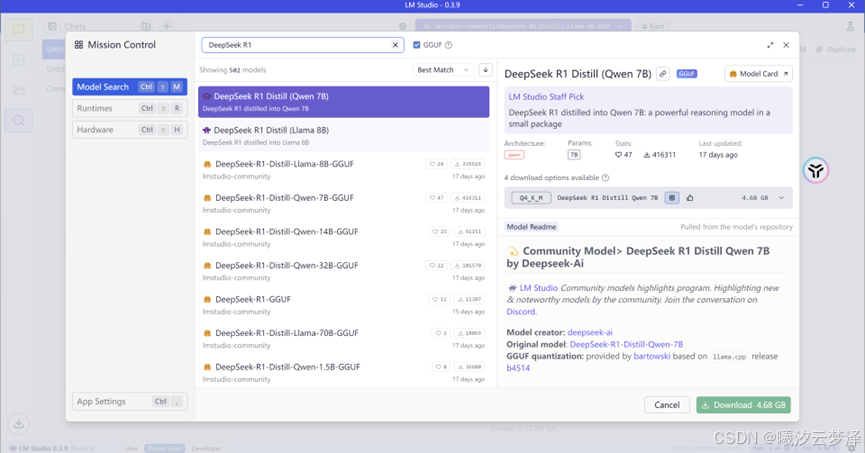The image size is (865, 453).
Task: Select the Q4_K_M quantization badge
Action: coord(531,198)
